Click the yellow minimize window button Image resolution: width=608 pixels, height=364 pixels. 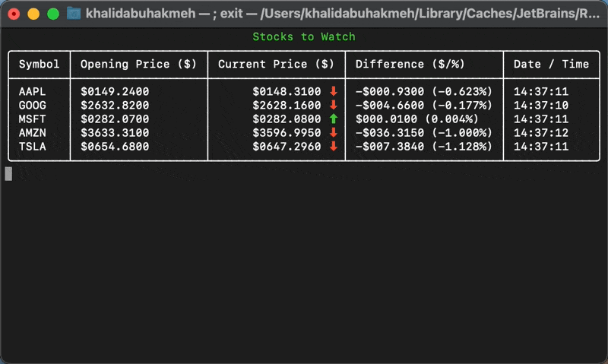click(33, 14)
